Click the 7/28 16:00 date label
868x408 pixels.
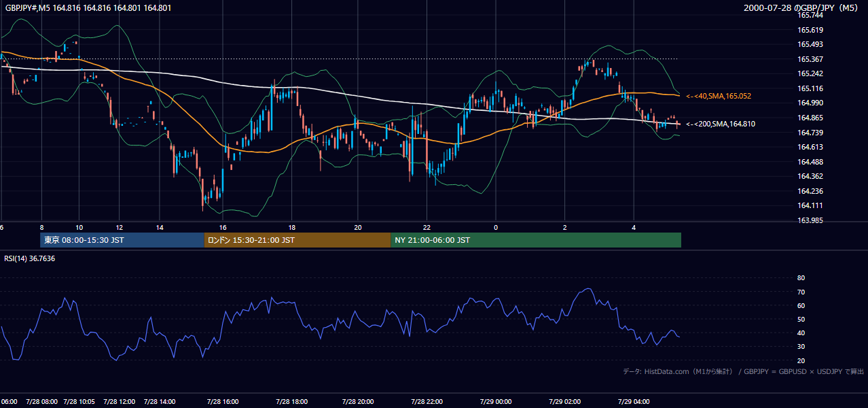(223, 402)
